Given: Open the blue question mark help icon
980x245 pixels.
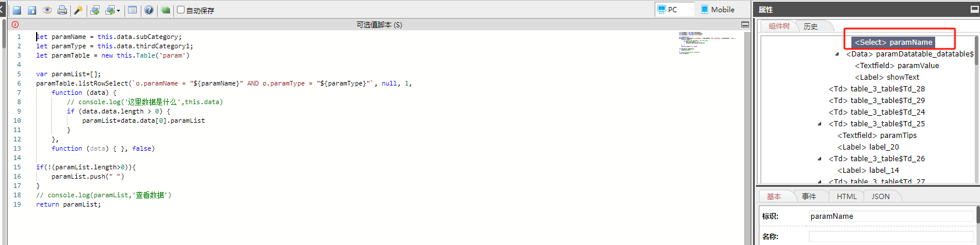Looking at the screenshot, I should (149, 10).
